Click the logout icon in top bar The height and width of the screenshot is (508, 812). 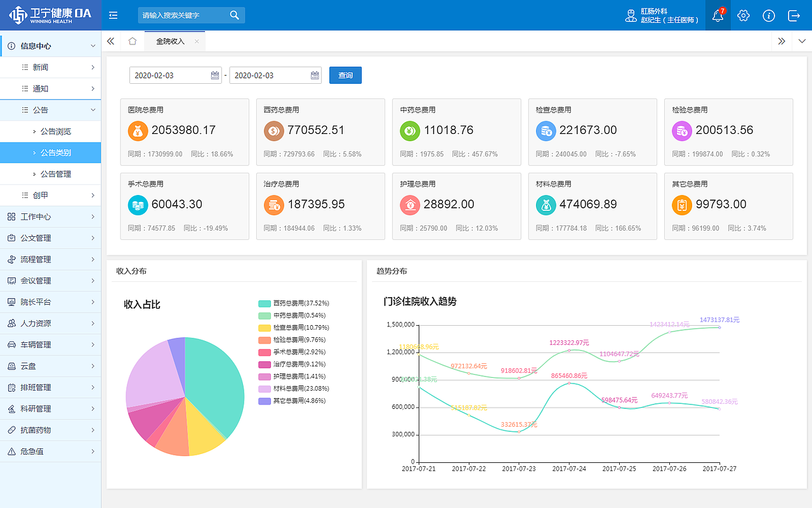pos(794,15)
